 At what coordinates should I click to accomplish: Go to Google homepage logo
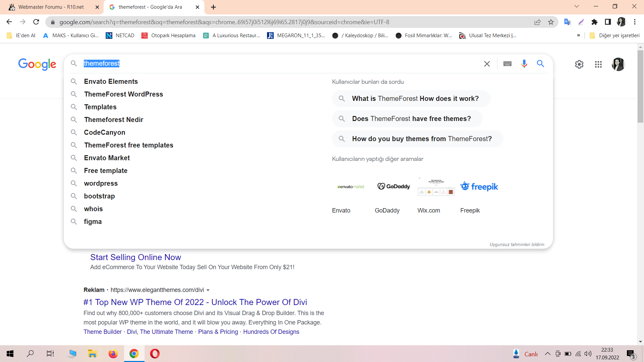(x=37, y=64)
